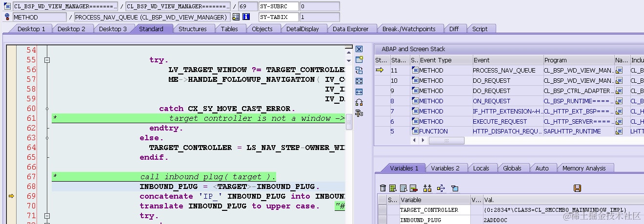Click stack table left scroll arrow
This screenshot has width=644, height=224.
[x=415, y=141]
